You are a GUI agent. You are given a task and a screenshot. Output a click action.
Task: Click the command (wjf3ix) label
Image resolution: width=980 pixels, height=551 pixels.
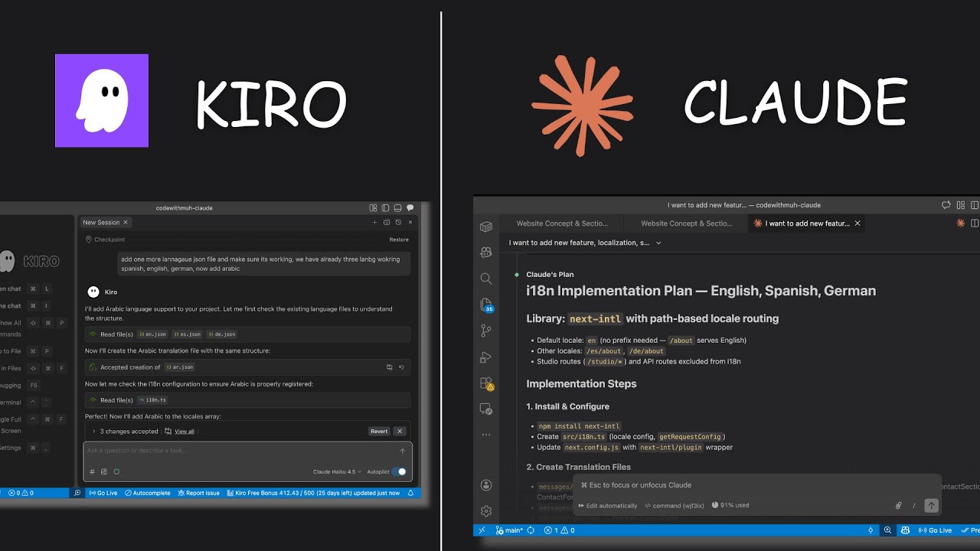(x=674, y=505)
